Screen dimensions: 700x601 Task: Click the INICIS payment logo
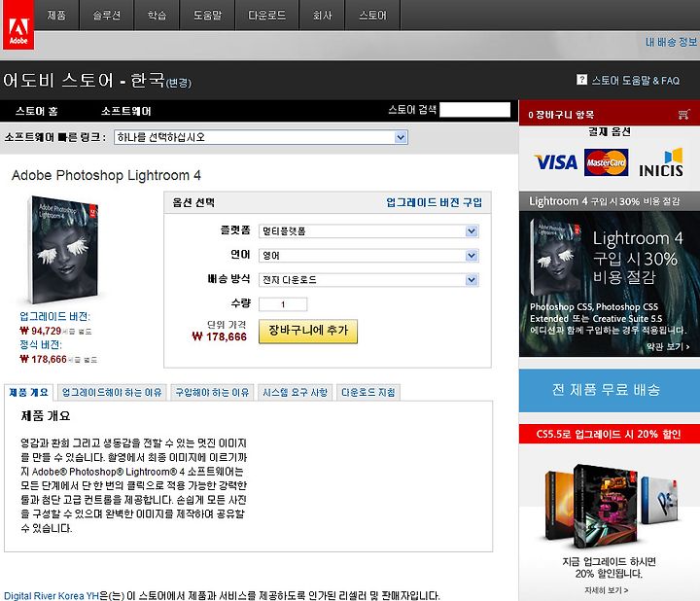click(x=661, y=162)
